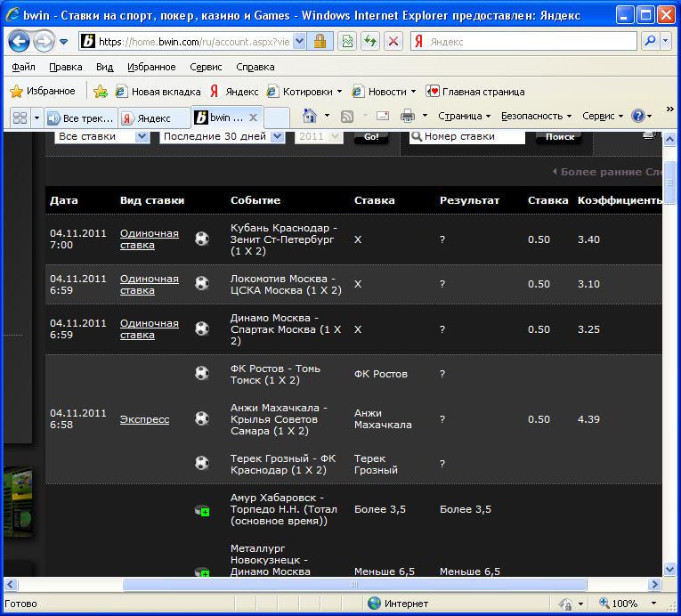681x616 pixels.
Task: Open the recent pages dropdown beside Forward
Action: [x=64, y=42]
